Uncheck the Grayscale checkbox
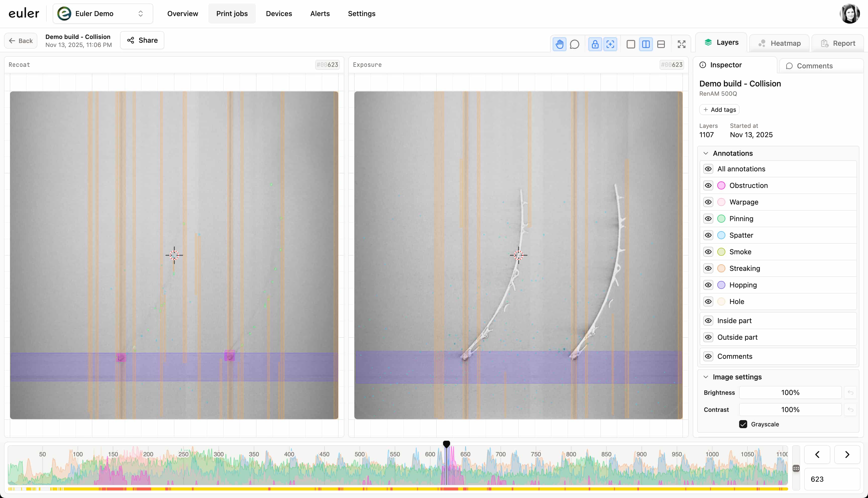 click(x=743, y=424)
